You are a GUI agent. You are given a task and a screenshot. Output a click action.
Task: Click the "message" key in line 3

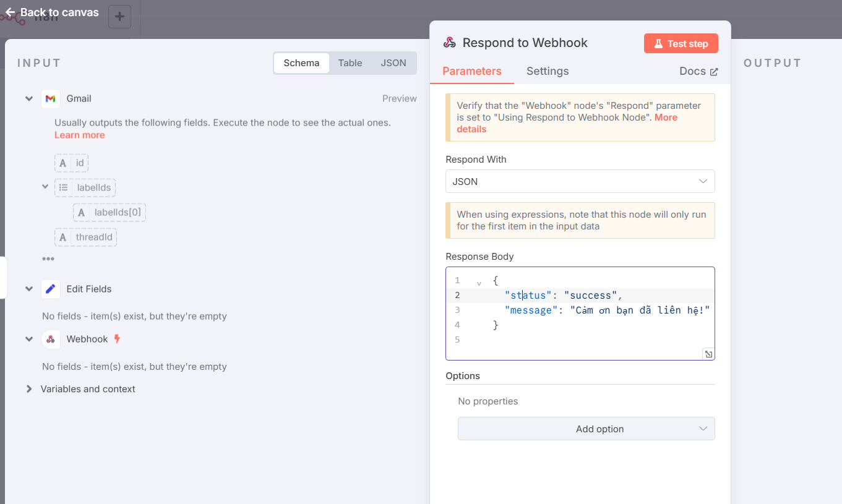click(531, 310)
